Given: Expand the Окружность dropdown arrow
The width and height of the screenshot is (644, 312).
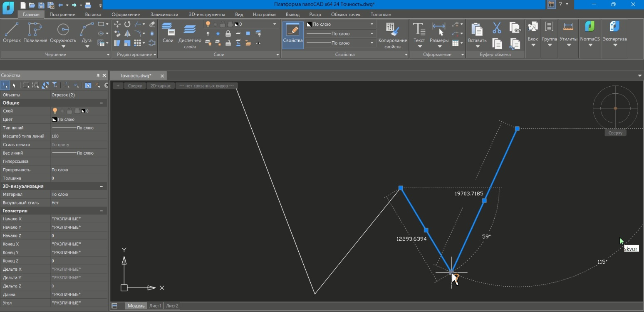Looking at the screenshot, I should tap(63, 46).
